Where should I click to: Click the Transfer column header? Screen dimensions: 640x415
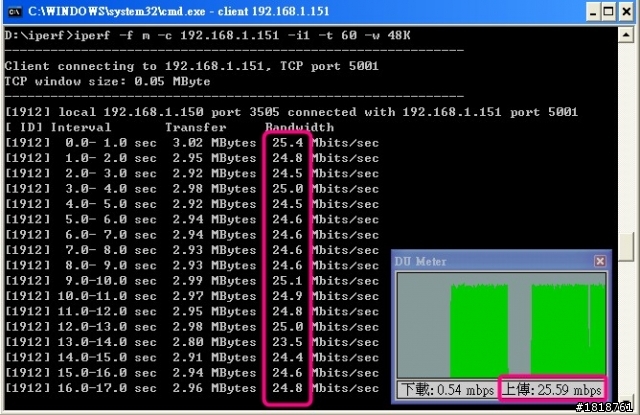point(196,127)
